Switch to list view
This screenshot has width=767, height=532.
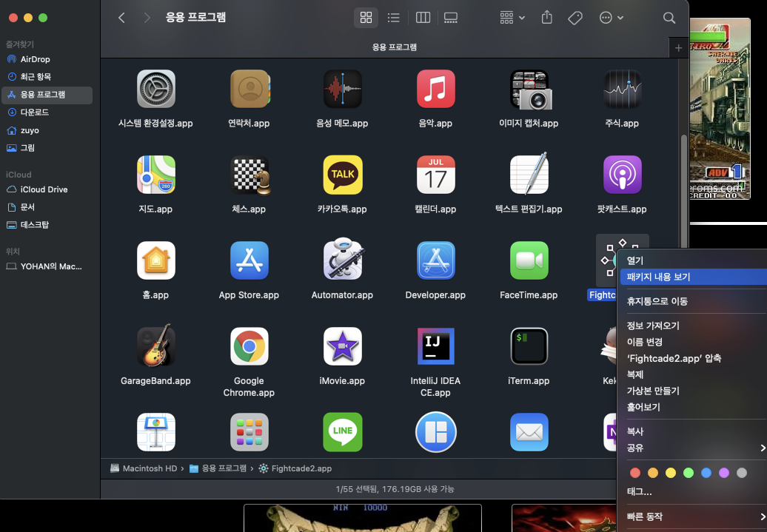coord(393,18)
